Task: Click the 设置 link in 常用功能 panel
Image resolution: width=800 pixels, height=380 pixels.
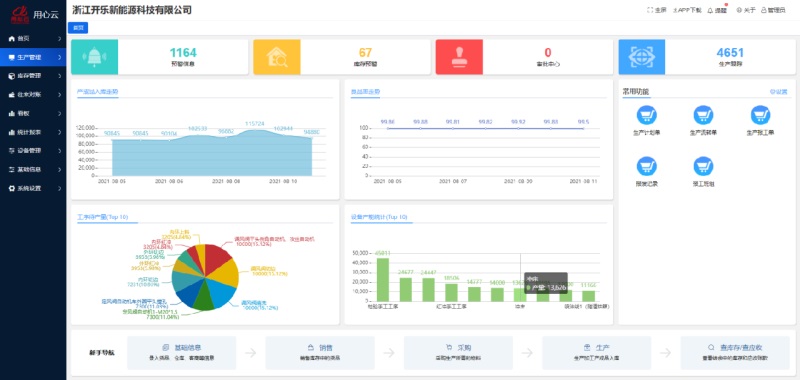Action: [x=779, y=92]
